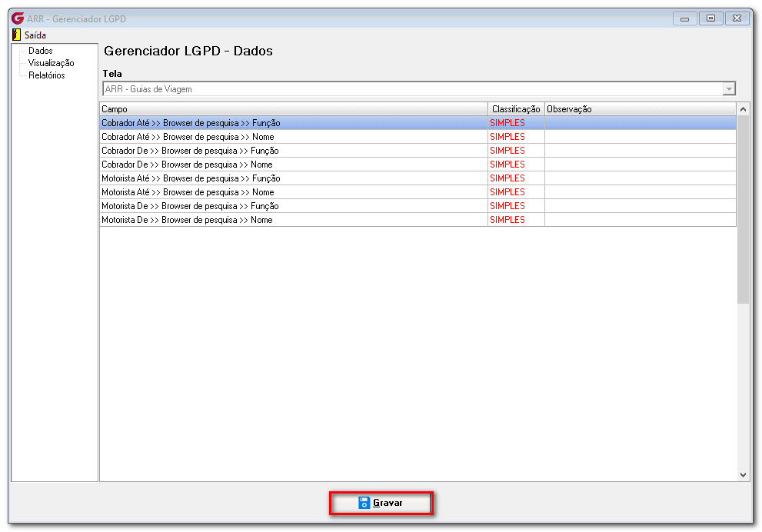Click SIMPLES classification for Motorista De Nome
The height and width of the screenshot is (532, 762).
pyautogui.click(x=507, y=220)
